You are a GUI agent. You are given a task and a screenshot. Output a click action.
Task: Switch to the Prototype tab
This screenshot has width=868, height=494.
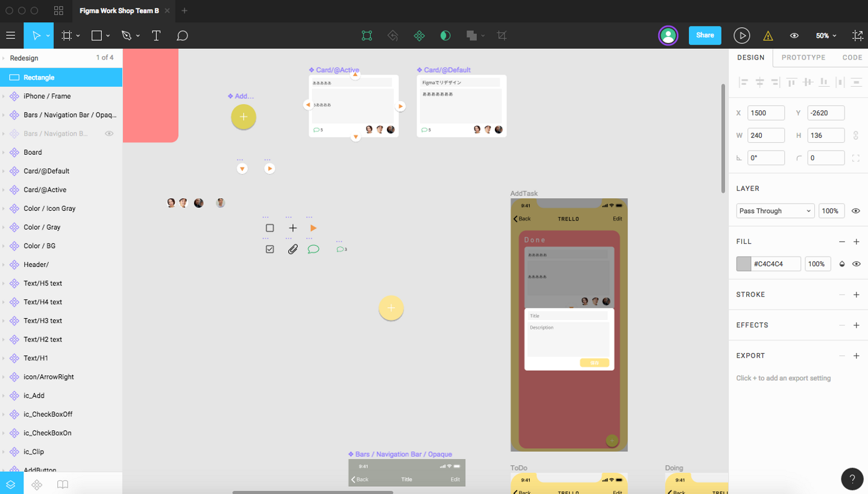click(804, 58)
